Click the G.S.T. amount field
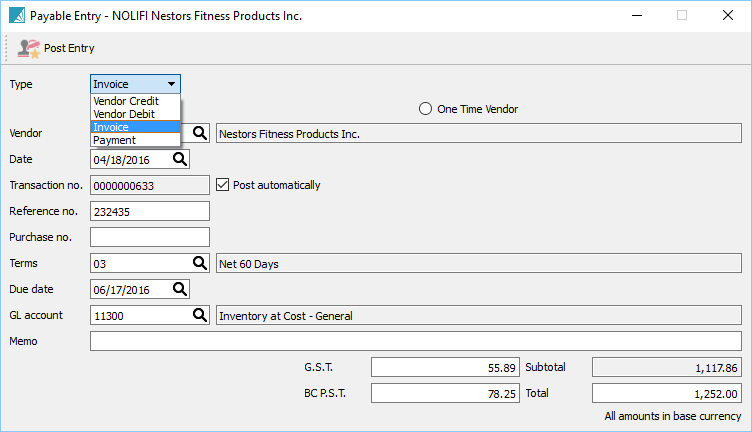This screenshot has height=432, width=752. [x=446, y=367]
